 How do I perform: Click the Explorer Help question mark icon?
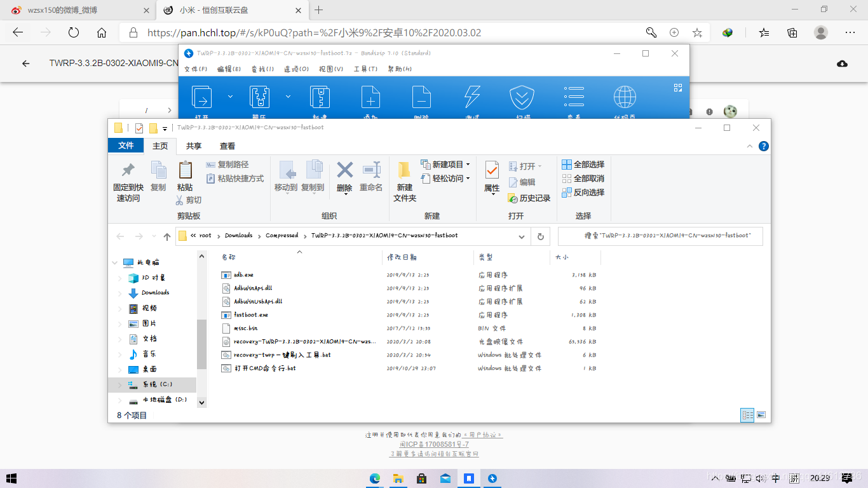(764, 146)
